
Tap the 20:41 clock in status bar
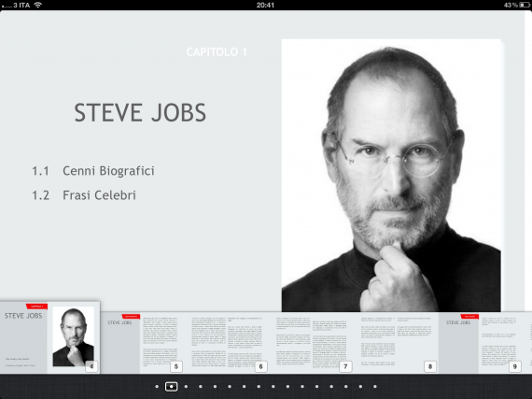[x=265, y=5]
